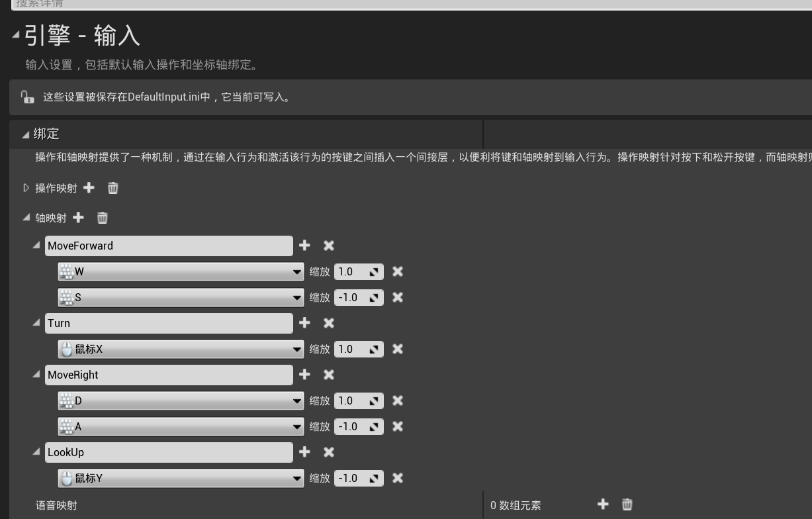Image resolution: width=812 pixels, height=519 pixels.
Task: Remove the MoveForward axis mapping
Action: (329, 246)
